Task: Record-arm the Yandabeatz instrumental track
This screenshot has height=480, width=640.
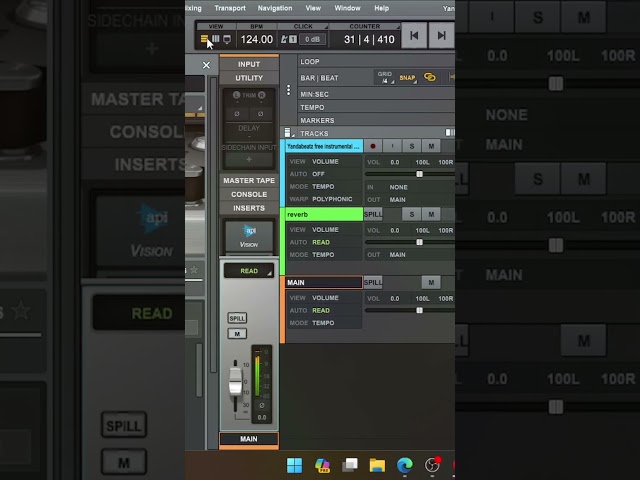Action: pyautogui.click(x=373, y=146)
